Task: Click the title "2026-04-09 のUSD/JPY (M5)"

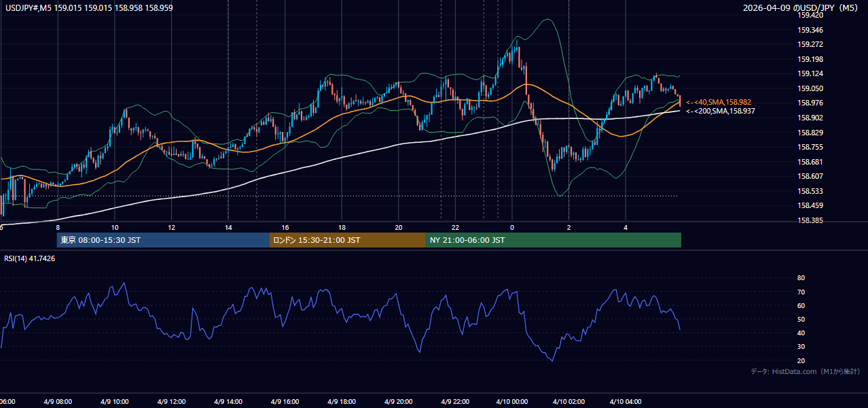Action: click(801, 7)
